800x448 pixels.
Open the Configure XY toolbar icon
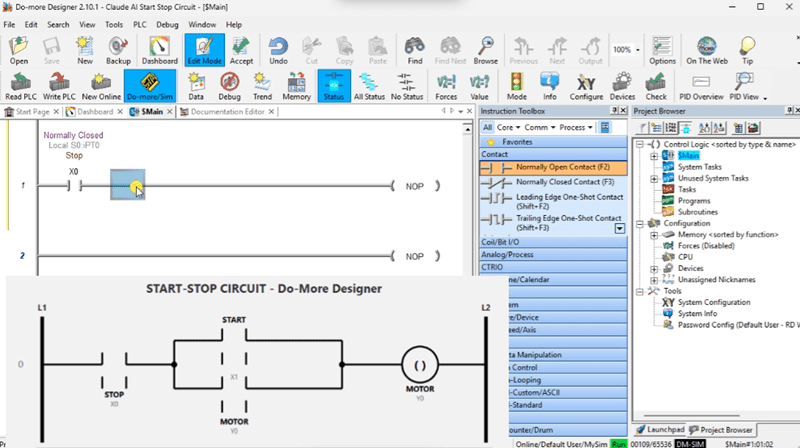(586, 86)
